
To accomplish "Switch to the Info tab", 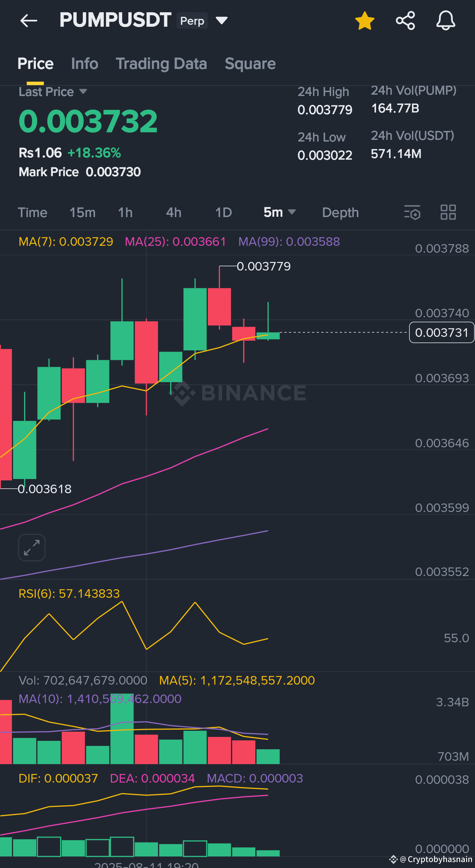I will click(84, 64).
